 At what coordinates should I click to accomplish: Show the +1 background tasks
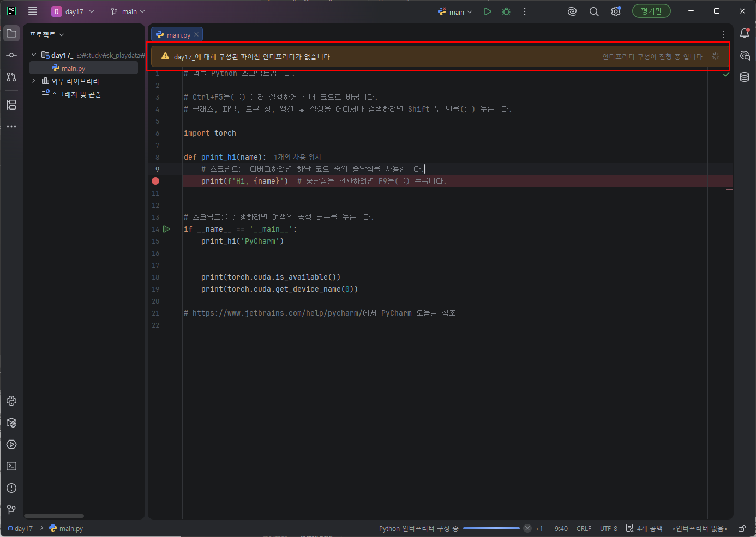[x=539, y=529]
